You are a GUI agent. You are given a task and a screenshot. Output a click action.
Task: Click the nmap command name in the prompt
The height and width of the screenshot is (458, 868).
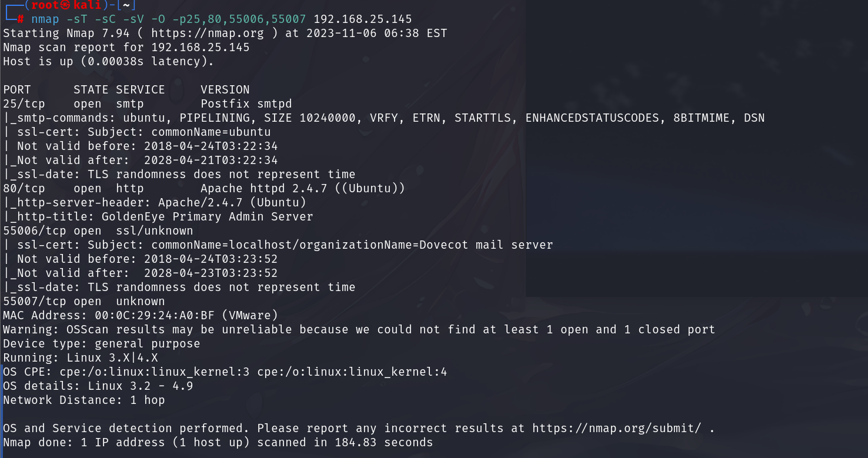point(45,19)
